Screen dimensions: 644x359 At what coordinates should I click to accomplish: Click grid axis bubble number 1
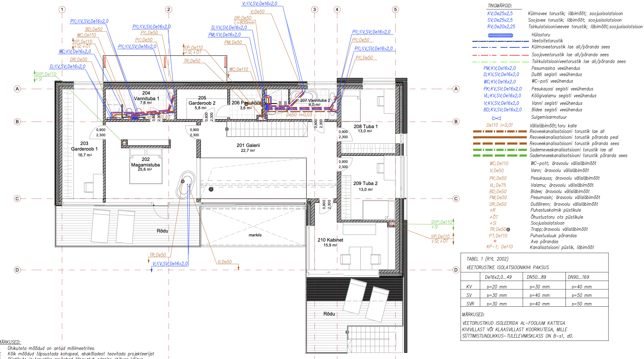(62, 9)
